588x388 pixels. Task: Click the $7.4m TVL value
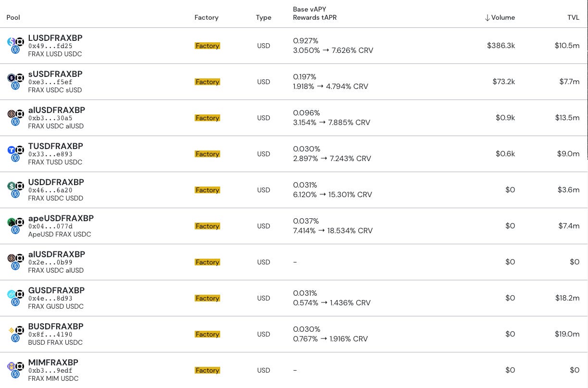pos(569,226)
